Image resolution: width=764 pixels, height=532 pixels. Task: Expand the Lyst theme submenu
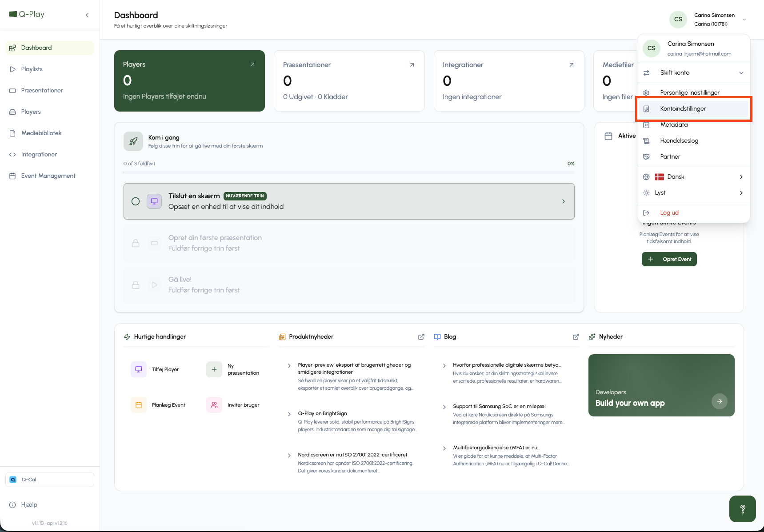click(694, 192)
